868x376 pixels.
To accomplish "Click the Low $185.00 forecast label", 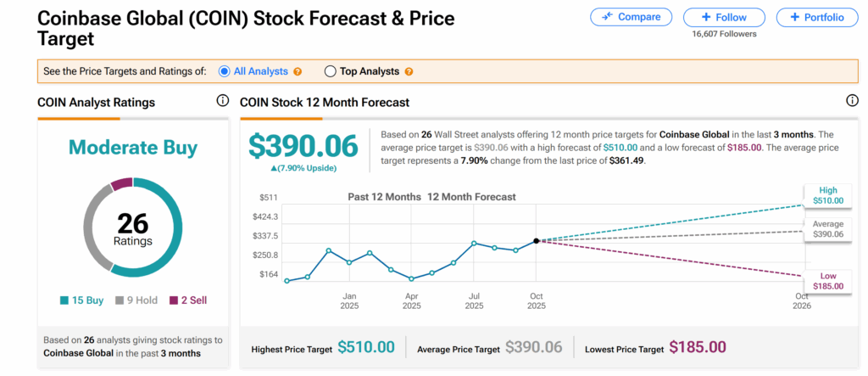I will [x=826, y=281].
